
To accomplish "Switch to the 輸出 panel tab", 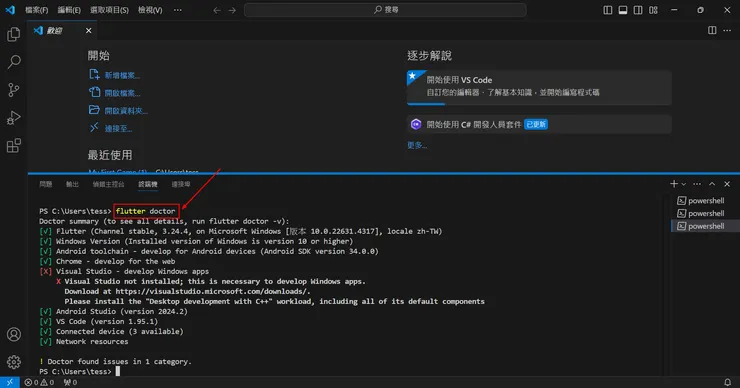I will (x=72, y=184).
